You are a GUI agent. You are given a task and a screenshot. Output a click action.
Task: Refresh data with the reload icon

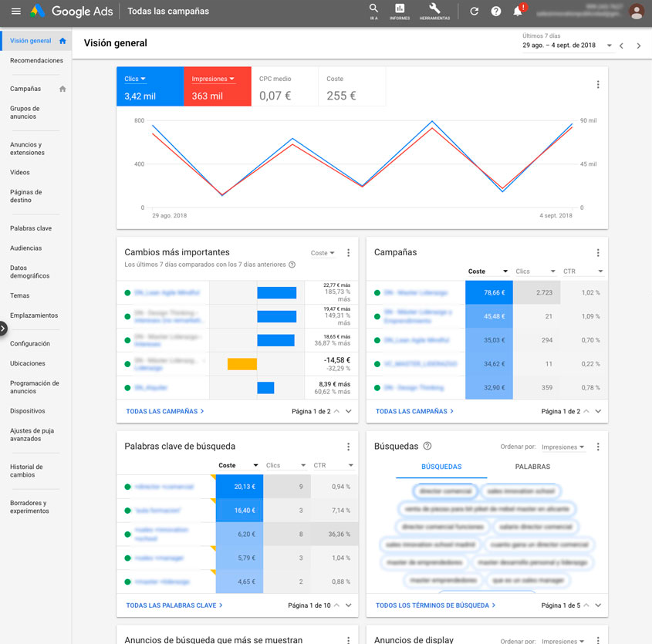[x=474, y=12]
